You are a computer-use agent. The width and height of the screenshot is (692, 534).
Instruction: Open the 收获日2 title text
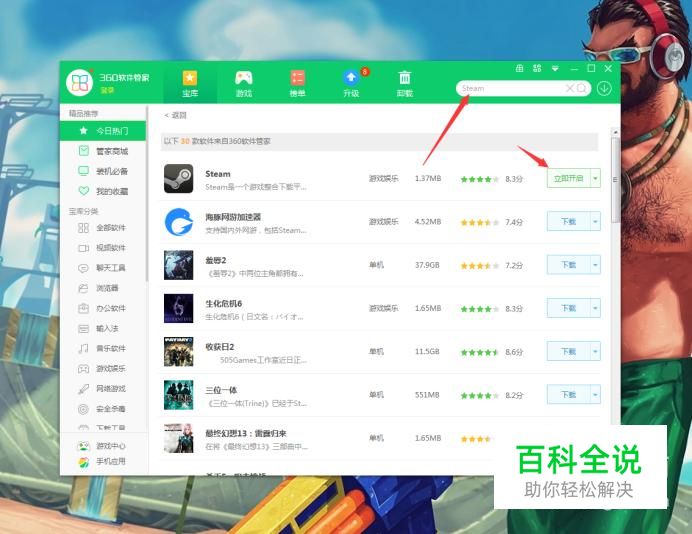(219, 347)
